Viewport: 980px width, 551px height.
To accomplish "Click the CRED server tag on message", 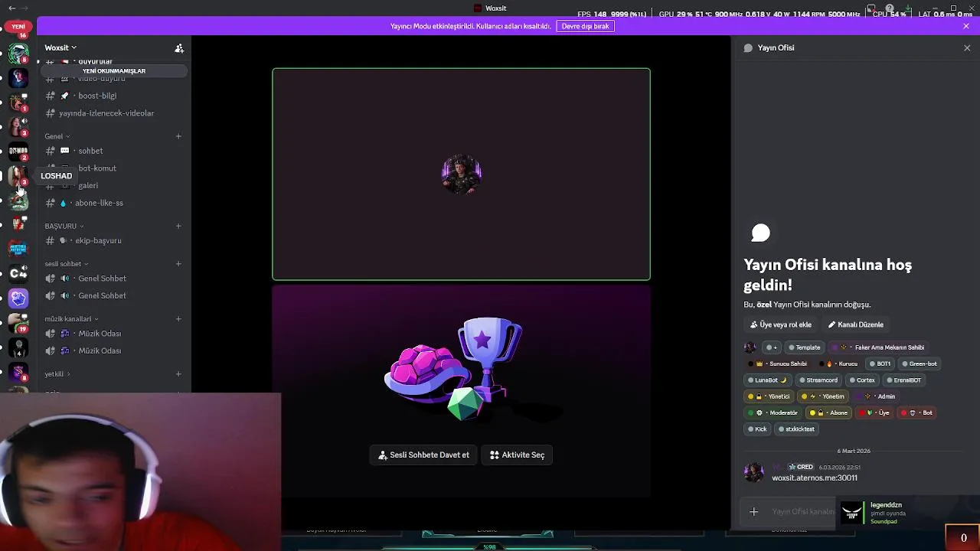I will 802,467.
